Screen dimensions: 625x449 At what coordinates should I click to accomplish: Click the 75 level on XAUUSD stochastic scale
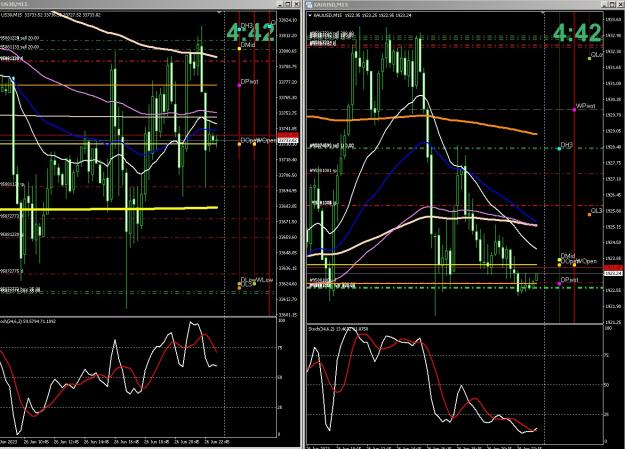tap(607, 355)
